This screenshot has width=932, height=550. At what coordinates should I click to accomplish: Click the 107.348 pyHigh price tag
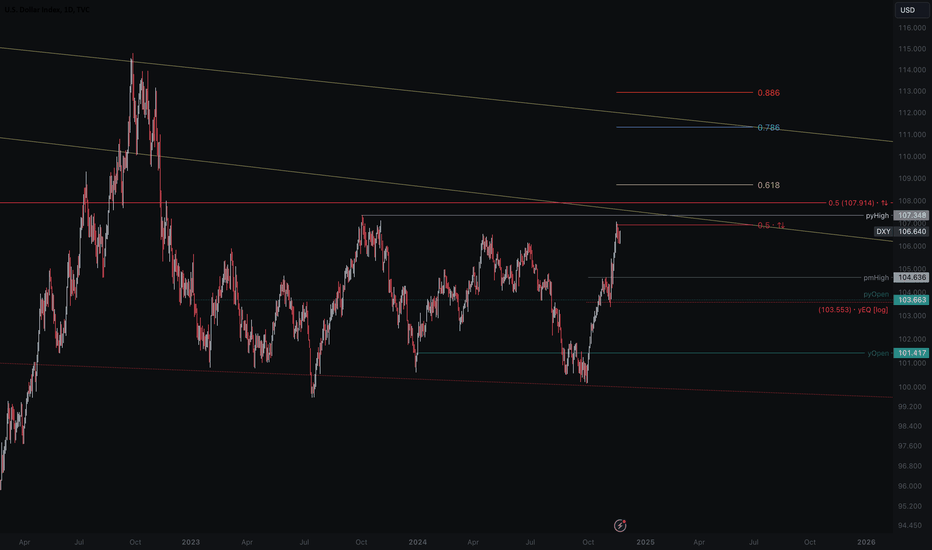coord(911,215)
